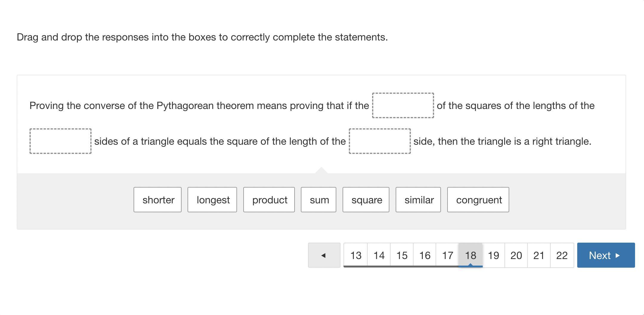
Task: Select the 'longest' answer tile
Action: pos(212,200)
